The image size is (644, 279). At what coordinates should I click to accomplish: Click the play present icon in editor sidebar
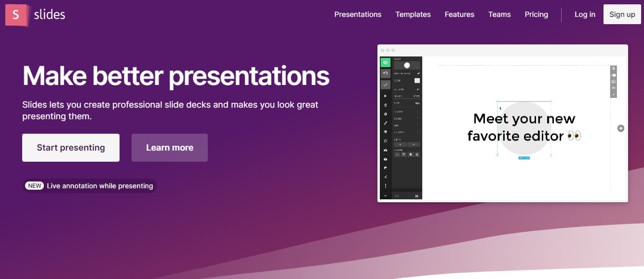(x=386, y=96)
